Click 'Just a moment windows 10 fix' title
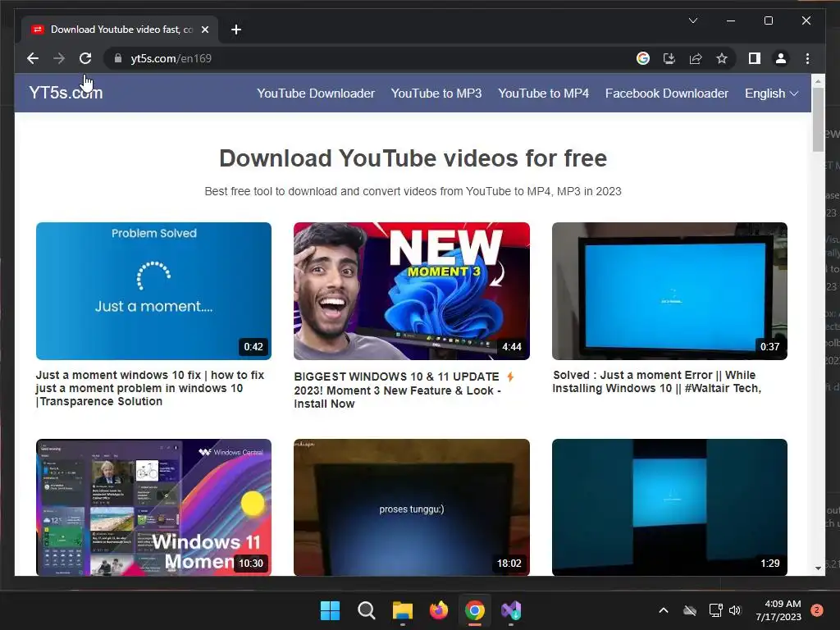This screenshot has width=840, height=630. [150, 388]
